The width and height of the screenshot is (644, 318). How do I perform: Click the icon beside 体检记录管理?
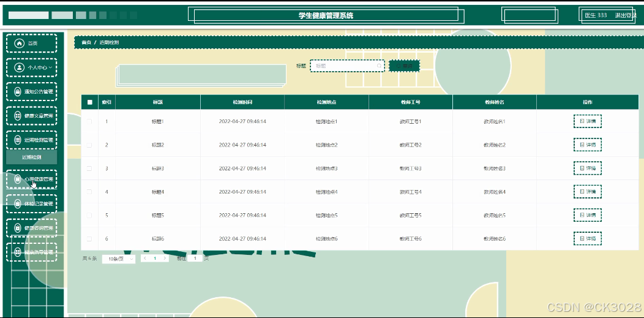[18, 203]
